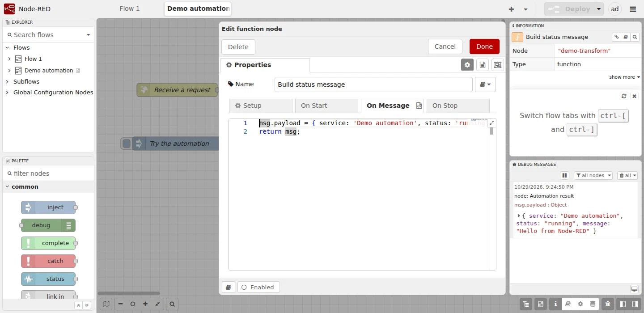This screenshot has width=644, height=313.
Task: Select the debug node in palette
Action: pos(48,225)
